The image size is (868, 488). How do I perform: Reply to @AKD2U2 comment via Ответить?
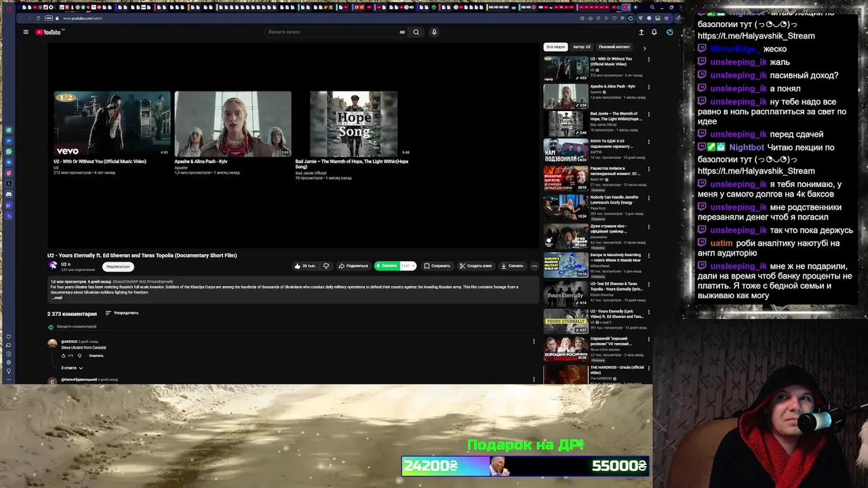[x=96, y=355]
